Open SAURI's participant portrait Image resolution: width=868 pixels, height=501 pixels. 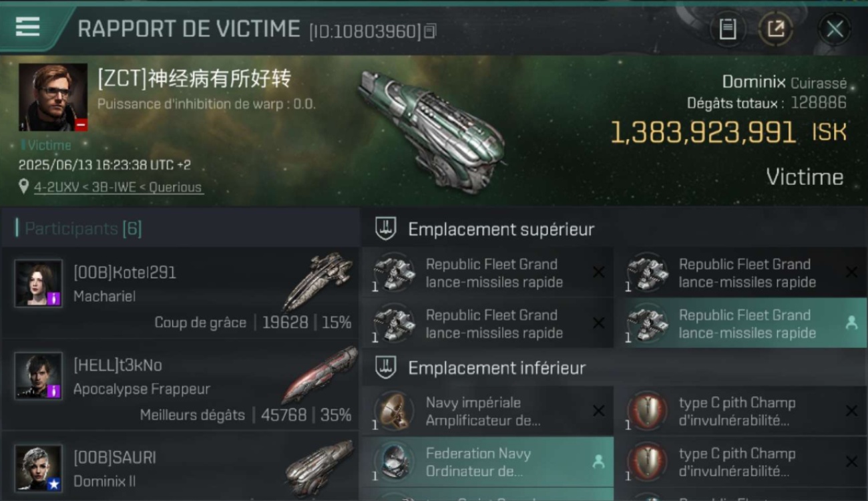tap(39, 469)
